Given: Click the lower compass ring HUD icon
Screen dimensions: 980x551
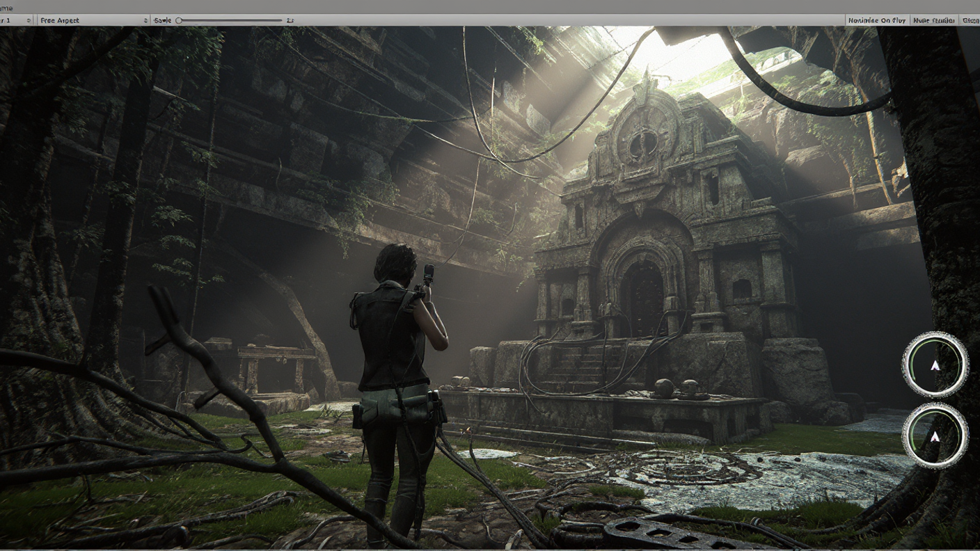Looking at the screenshot, I should coord(935,436).
